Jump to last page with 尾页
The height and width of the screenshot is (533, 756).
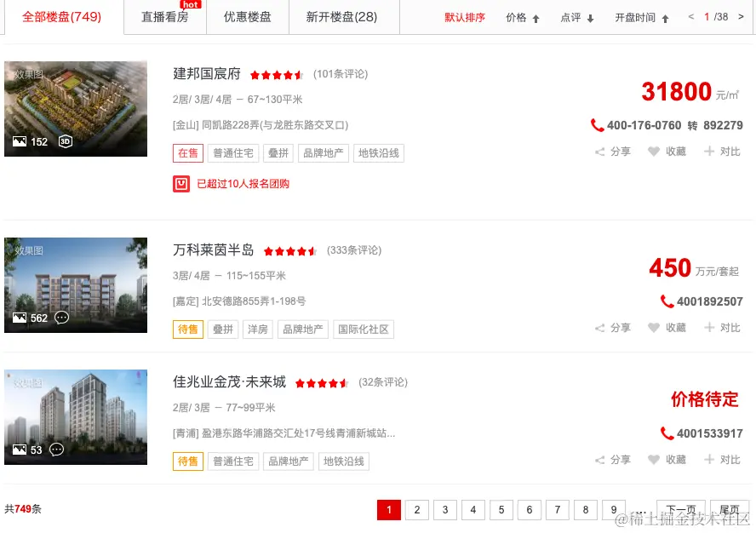[730, 510]
